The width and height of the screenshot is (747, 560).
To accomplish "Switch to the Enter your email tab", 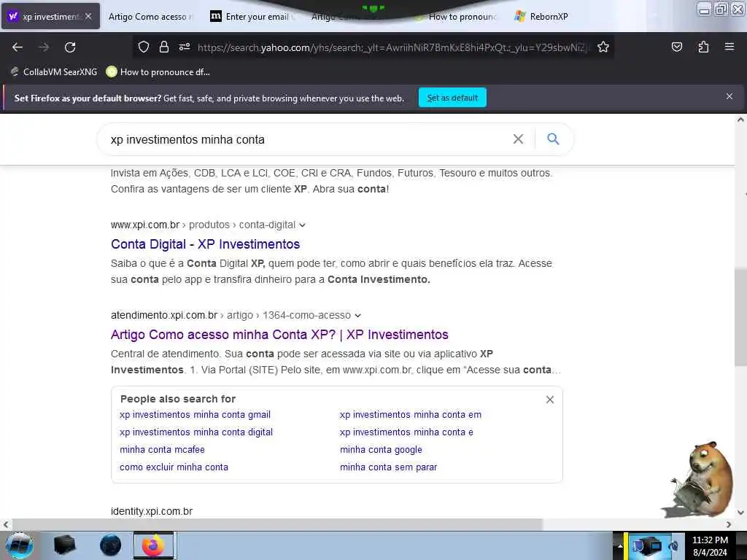I will [x=253, y=17].
